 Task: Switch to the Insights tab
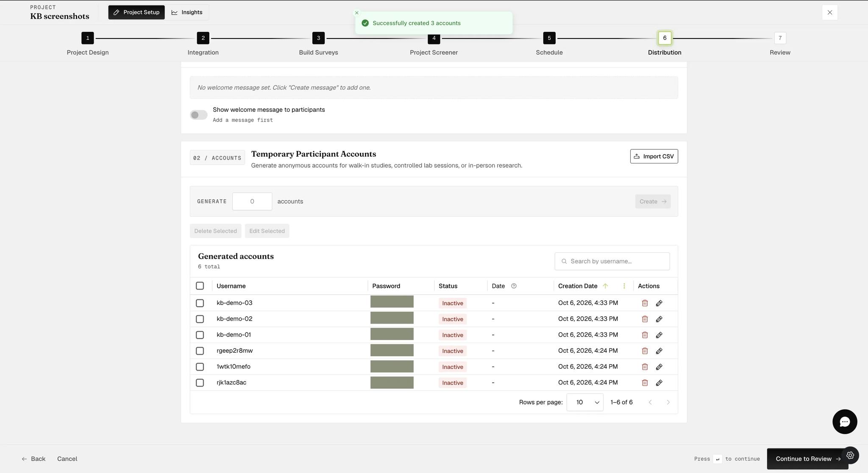(187, 12)
